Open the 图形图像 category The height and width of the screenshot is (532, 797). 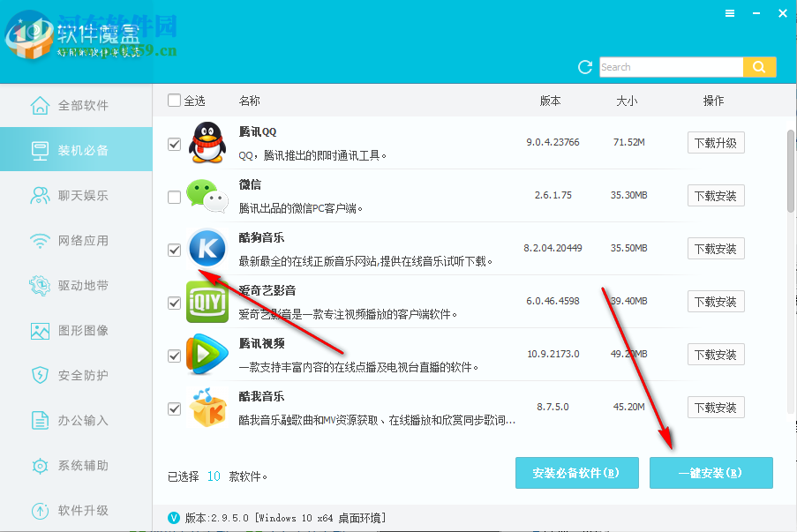tap(76, 331)
